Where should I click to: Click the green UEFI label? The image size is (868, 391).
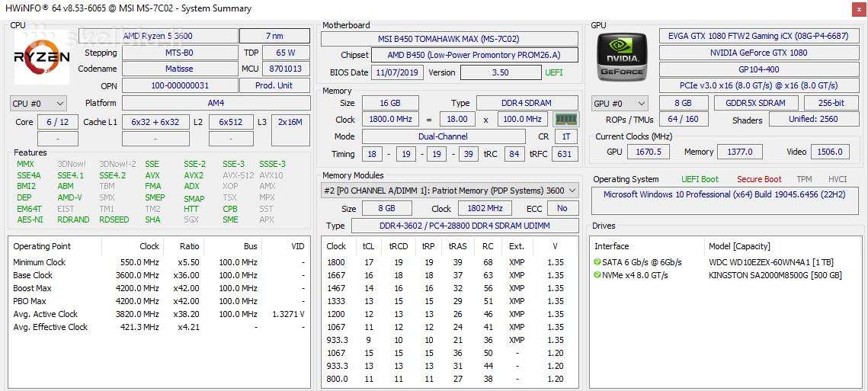554,72
